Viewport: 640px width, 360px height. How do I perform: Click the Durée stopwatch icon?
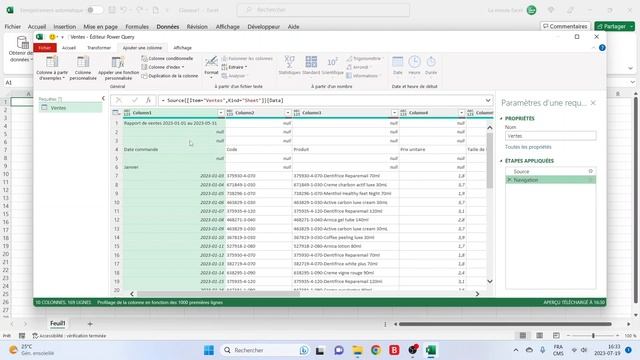tap(431, 62)
